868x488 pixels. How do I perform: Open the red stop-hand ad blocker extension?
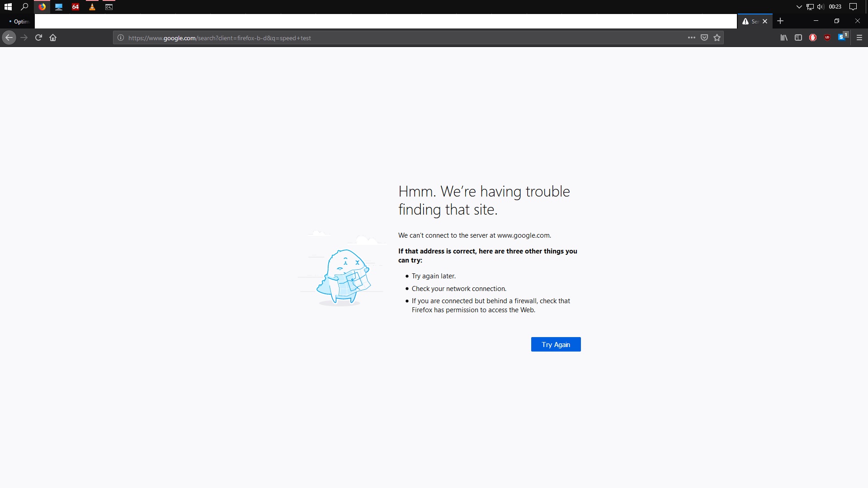[813, 38]
